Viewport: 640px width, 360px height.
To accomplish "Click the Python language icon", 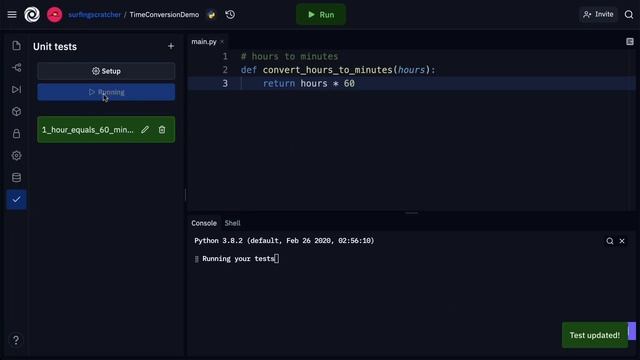I will click(211, 15).
